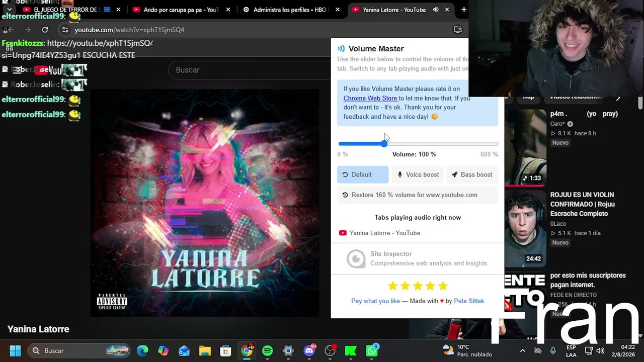Click the Yanina Latorre video title
This screenshot has height=362, width=644.
38,329
